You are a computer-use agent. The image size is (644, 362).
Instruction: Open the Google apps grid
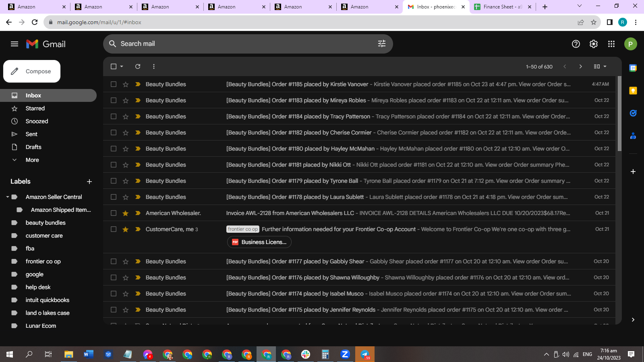point(611,44)
